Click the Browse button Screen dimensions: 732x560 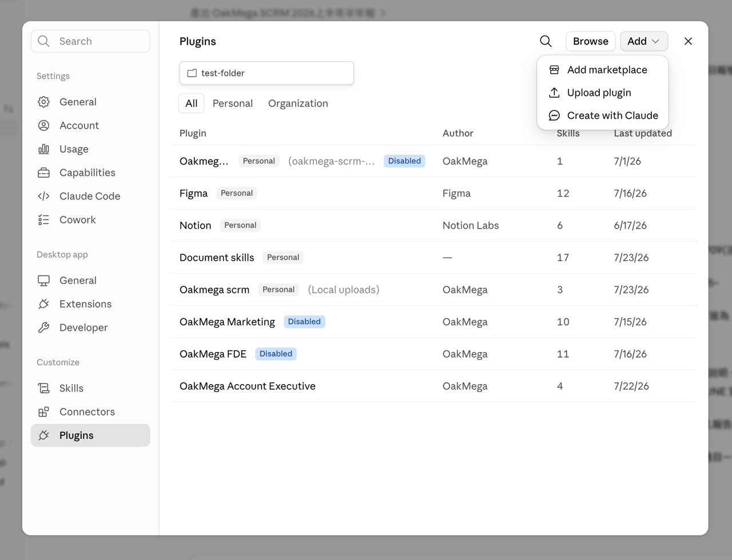(x=591, y=41)
